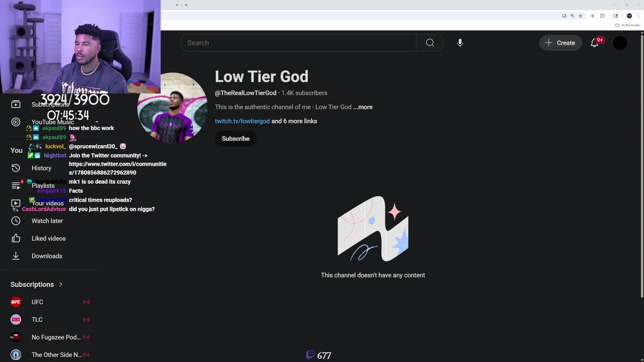644x362 pixels.
Task: Open the account avatar menu
Action: 620,43
